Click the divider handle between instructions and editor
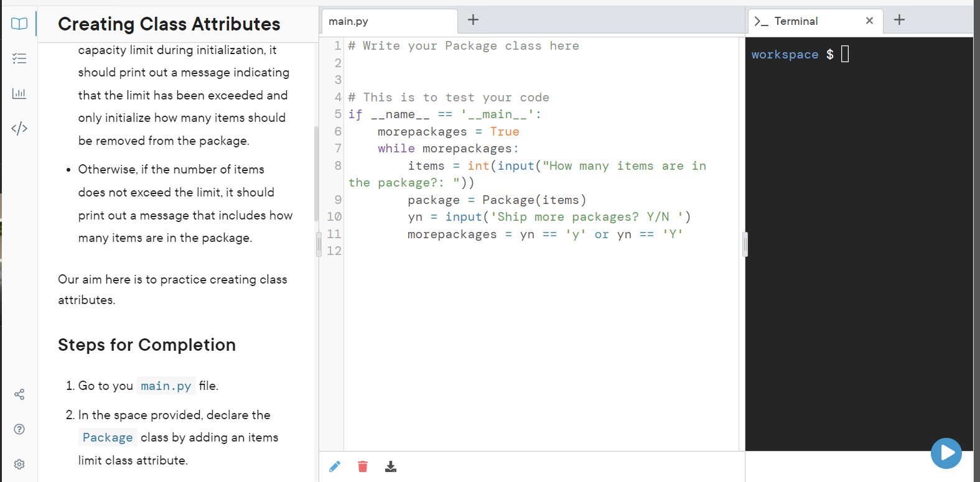 (319, 244)
